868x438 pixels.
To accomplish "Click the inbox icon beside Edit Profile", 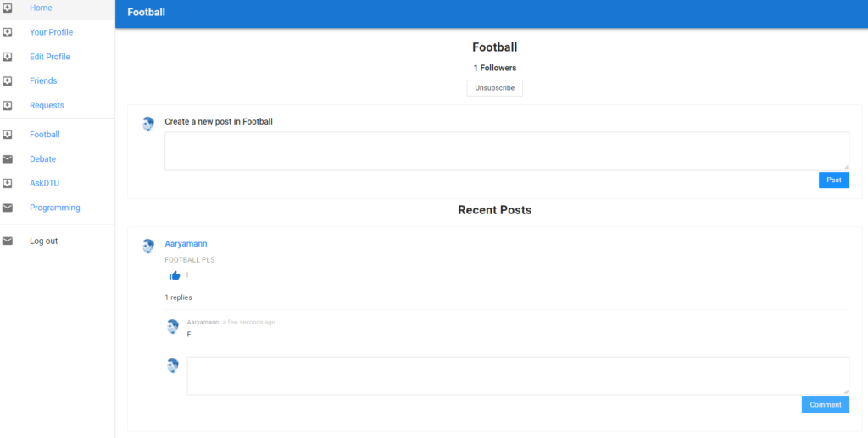I will (x=7, y=57).
